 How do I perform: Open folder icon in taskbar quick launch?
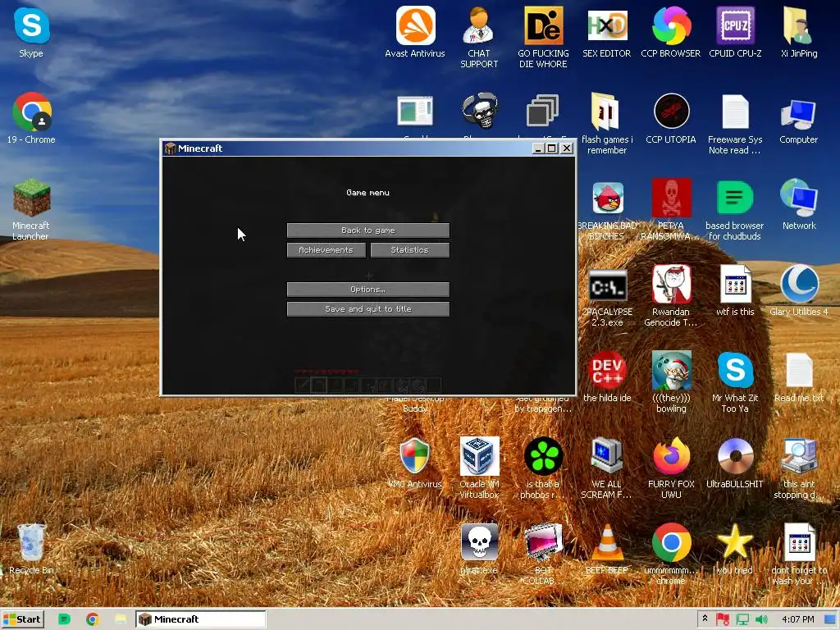point(121,619)
